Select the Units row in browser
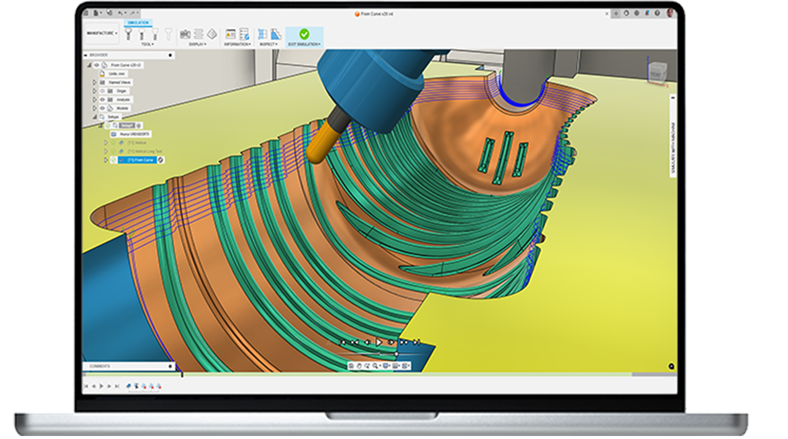The width and height of the screenshot is (788, 439). point(116,74)
